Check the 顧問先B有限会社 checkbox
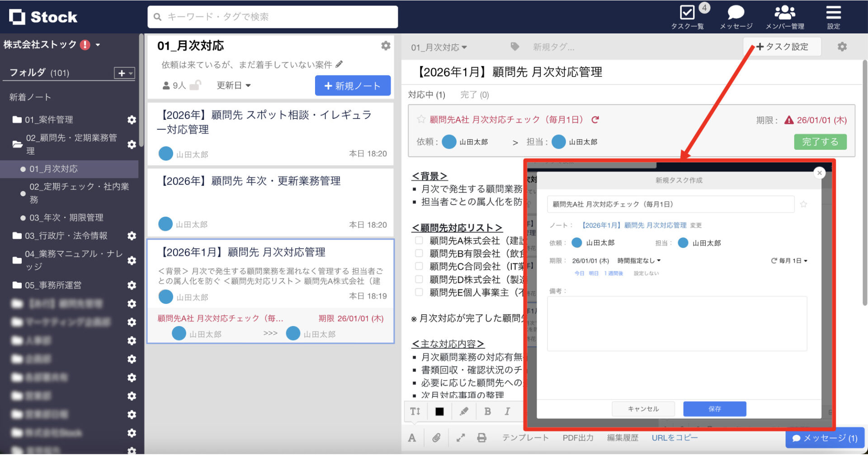 click(418, 253)
